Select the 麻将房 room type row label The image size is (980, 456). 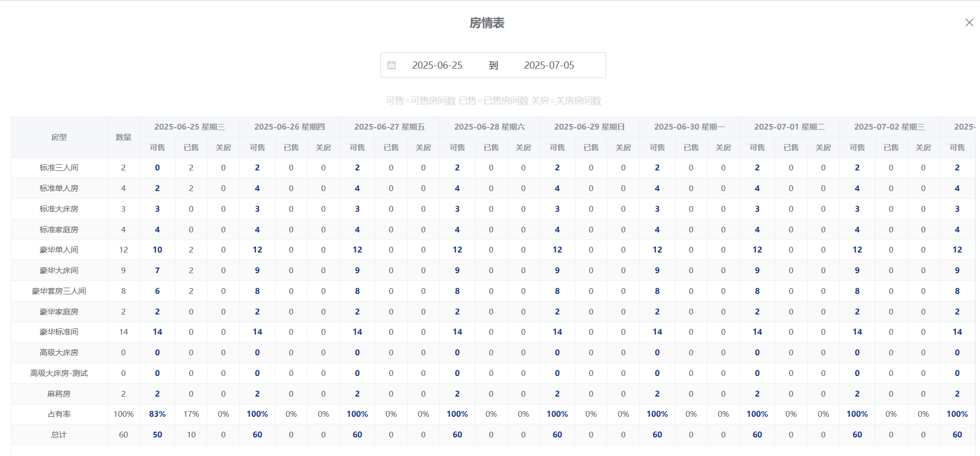(59, 394)
